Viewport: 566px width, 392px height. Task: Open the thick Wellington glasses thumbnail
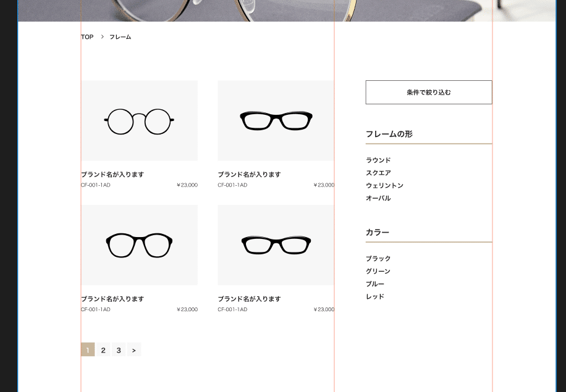(139, 245)
